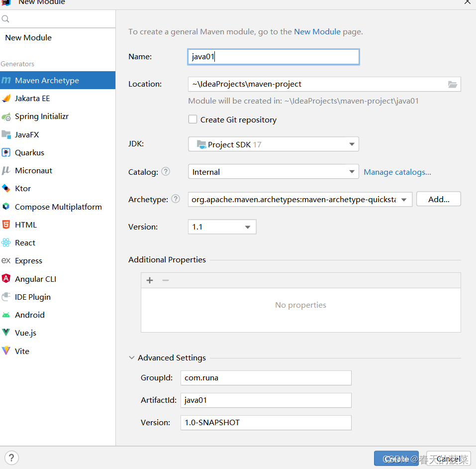Collapse the Advanced Settings section
Viewport: 476px width, 469px height.
(x=131, y=358)
